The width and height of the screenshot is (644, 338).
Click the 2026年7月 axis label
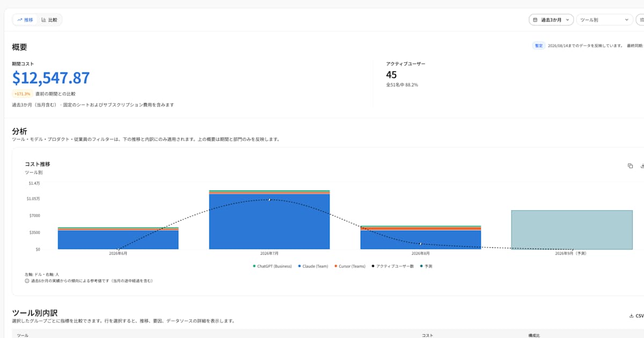coord(269,253)
